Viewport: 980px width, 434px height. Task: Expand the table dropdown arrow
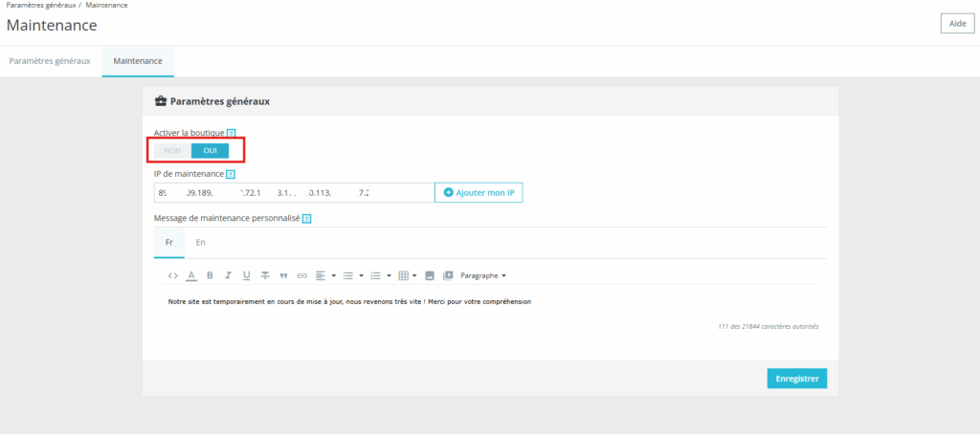click(x=414, y=275)
